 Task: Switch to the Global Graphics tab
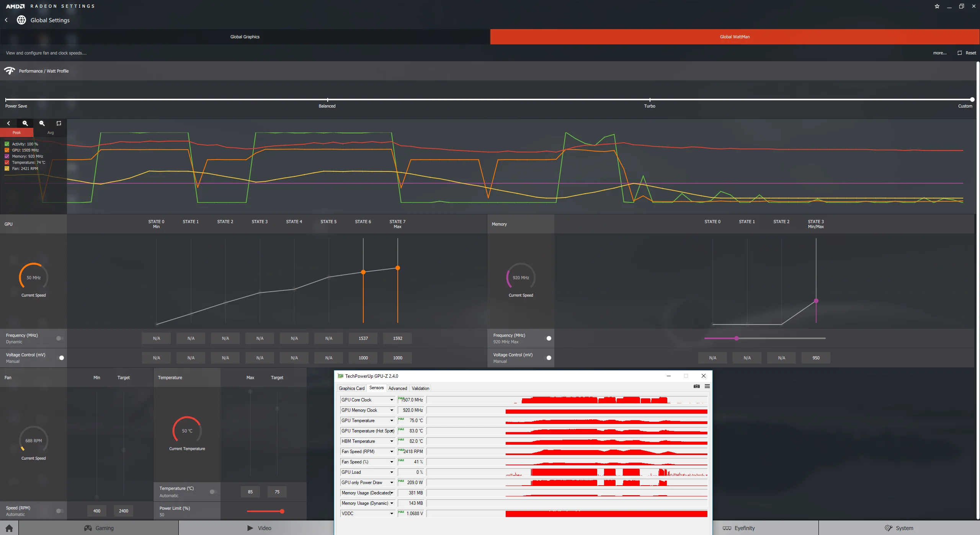245,37
